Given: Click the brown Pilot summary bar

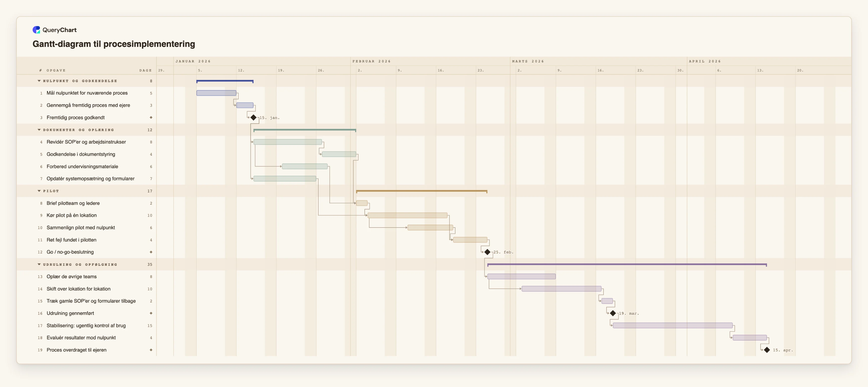Looking at the screenshot, I should point(422,191).
